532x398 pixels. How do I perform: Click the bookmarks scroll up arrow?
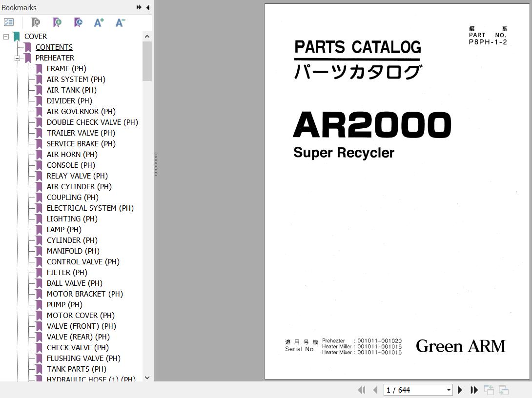click(147, 36)
